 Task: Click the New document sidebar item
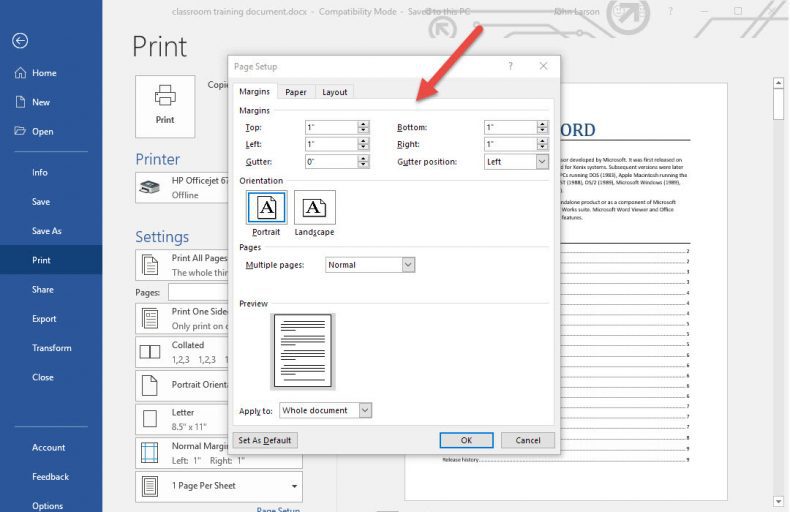[40, 102]
